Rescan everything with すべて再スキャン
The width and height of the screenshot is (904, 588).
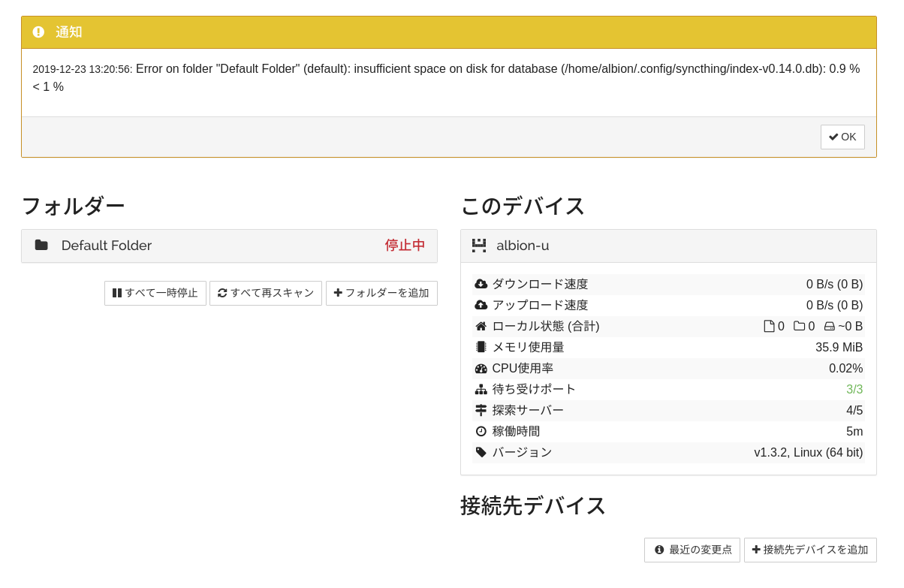(265, 293)
